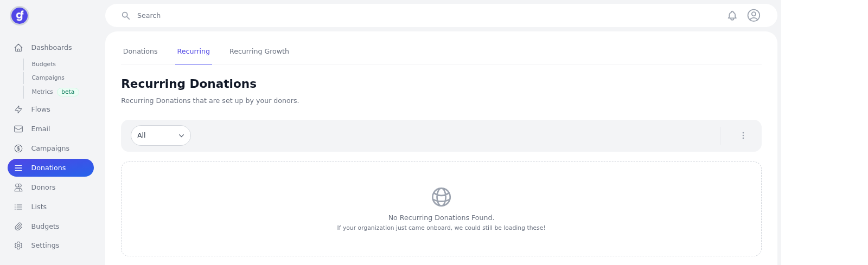The image size is (868, 265).
Task: Expand the All filter dropdown
Action: click(x=161, y=135)
